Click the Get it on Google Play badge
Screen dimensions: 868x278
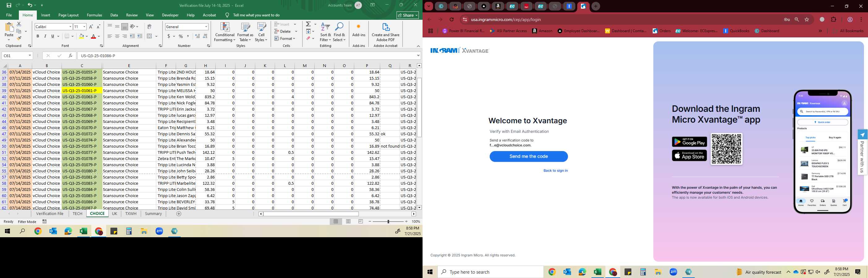click(689, 142)
